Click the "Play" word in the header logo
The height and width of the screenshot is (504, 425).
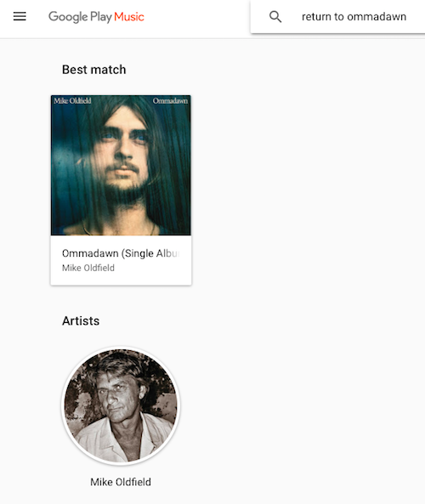101,17
